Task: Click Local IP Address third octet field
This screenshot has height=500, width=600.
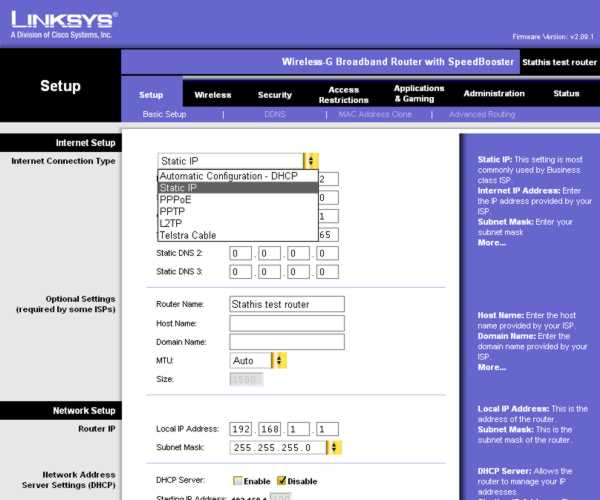Action: [298, 429]
